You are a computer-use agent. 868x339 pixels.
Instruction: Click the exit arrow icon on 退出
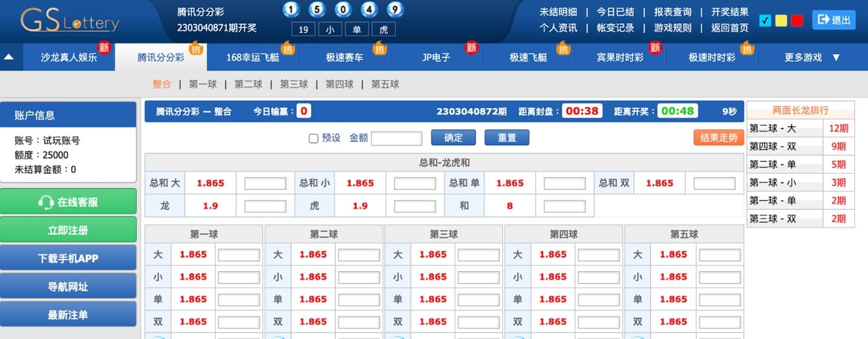pos(823,20)
